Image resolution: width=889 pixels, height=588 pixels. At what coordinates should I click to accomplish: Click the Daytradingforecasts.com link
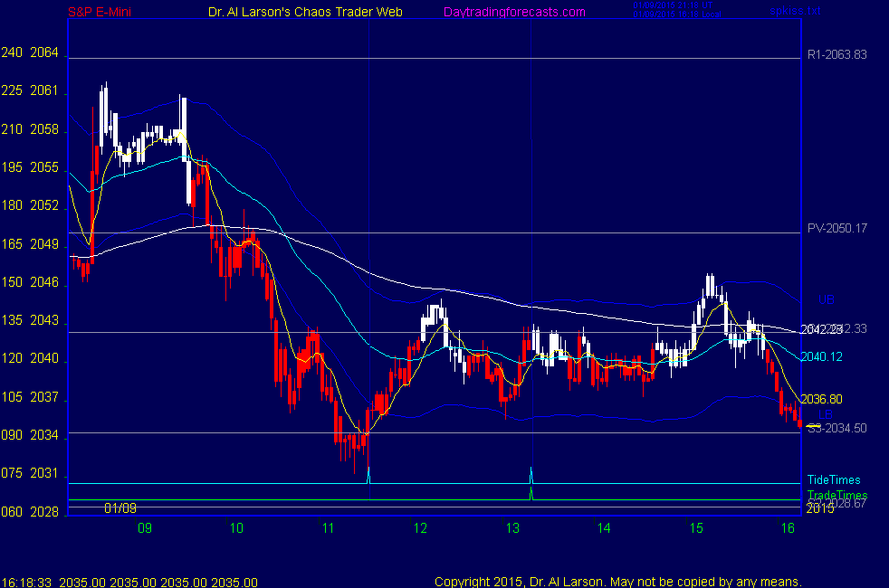(x=514, y=12)
